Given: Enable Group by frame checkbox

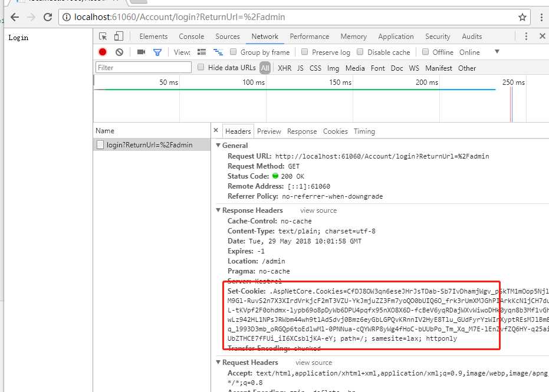Looking at the screenshot, I should tap(233, 52).
